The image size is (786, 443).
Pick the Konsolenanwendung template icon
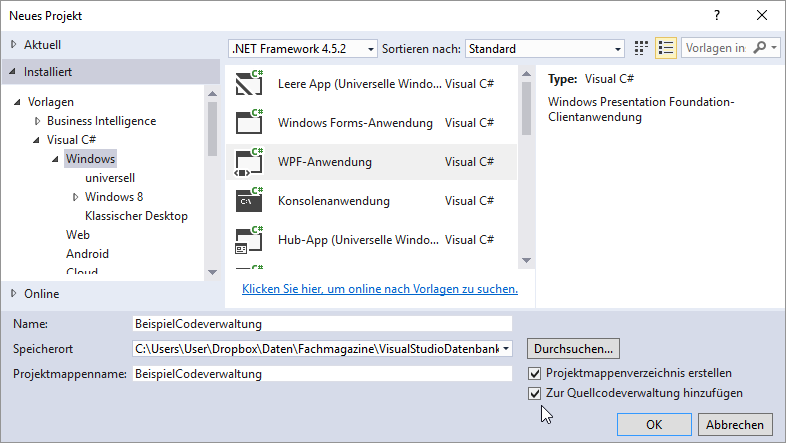248,201
